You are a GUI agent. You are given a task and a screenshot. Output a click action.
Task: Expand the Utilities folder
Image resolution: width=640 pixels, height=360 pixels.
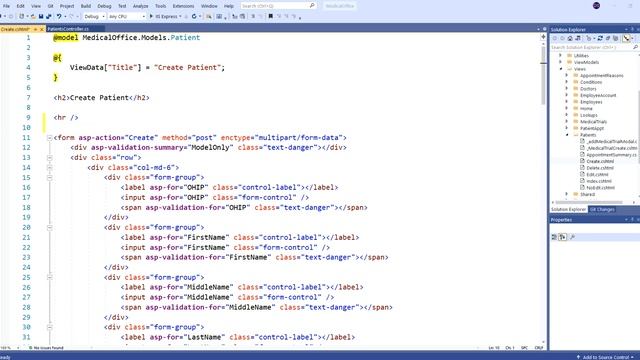tap(560, 56)
